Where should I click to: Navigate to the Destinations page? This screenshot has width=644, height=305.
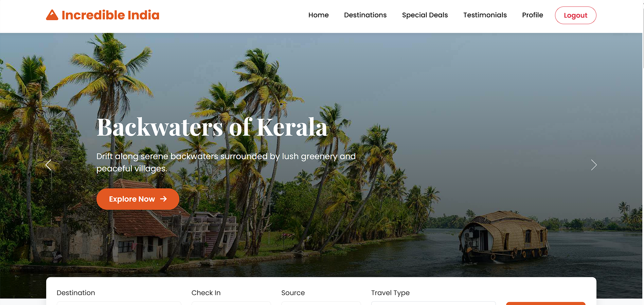[x=365, y=15]
